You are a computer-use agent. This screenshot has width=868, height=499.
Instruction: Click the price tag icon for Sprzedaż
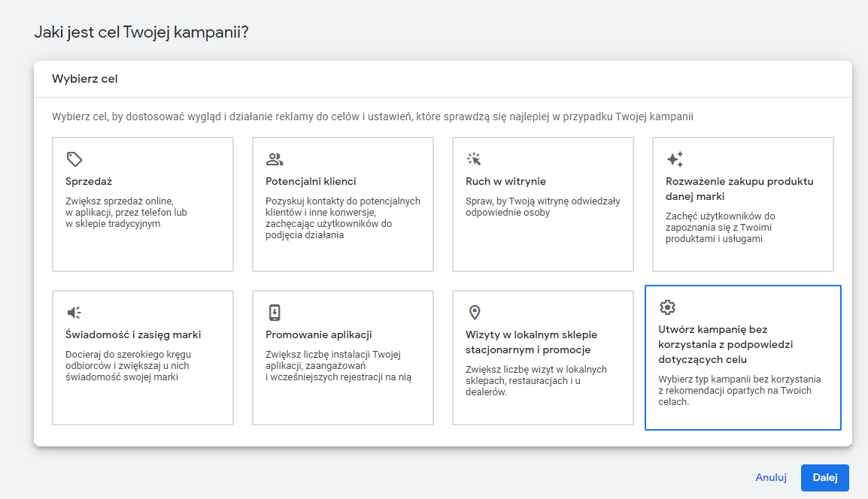[x=74, y=159]
